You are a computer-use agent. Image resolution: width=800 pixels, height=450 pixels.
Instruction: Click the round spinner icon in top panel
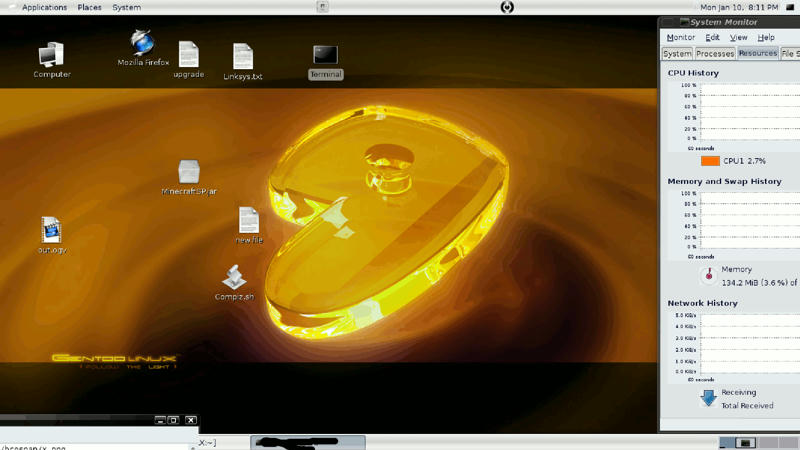507,7
